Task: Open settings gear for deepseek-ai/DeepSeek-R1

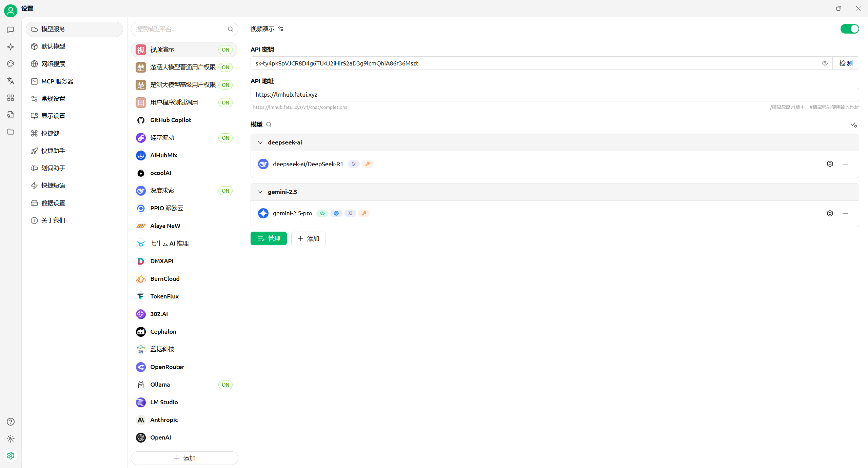Action: (830, 164)
